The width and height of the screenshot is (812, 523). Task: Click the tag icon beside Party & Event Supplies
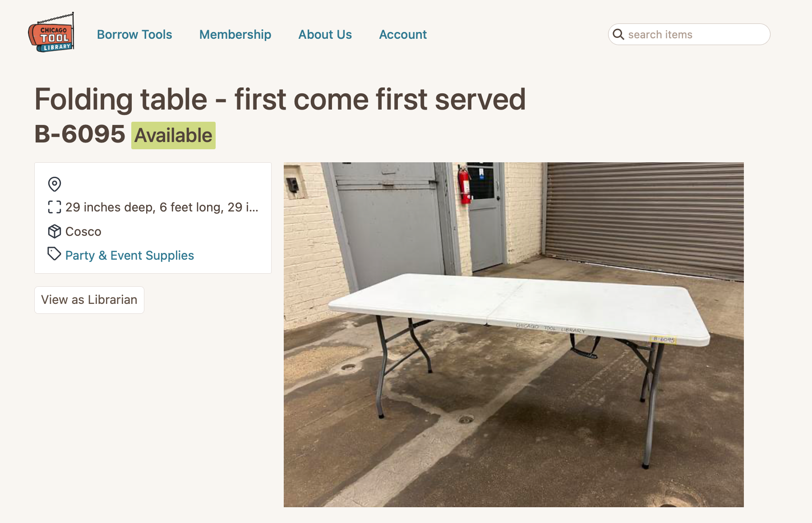[x=55, y=254]
